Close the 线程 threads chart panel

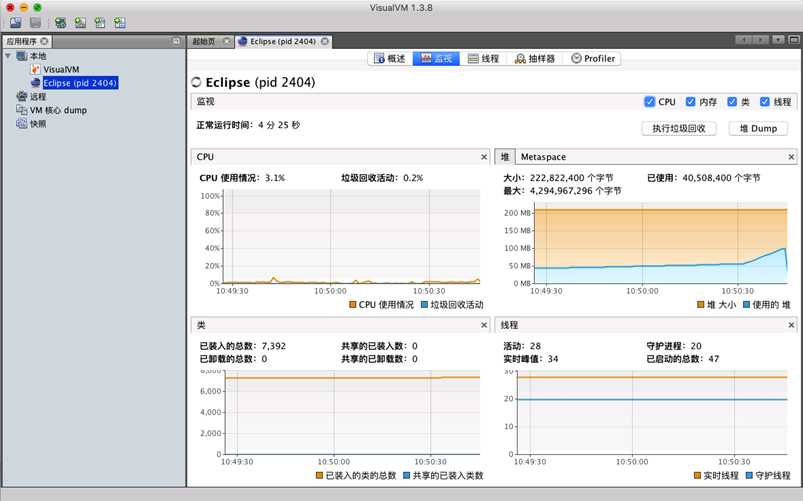point(791,325)
